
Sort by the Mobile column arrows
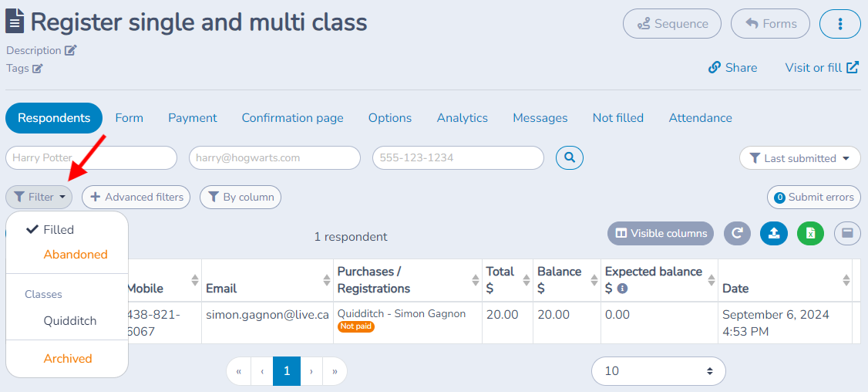[195, 280]
